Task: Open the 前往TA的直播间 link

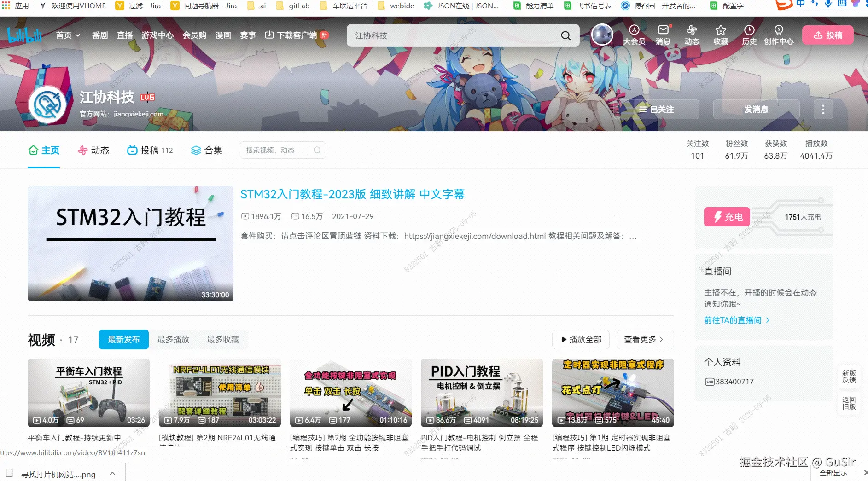Action: tap(737, 320)
